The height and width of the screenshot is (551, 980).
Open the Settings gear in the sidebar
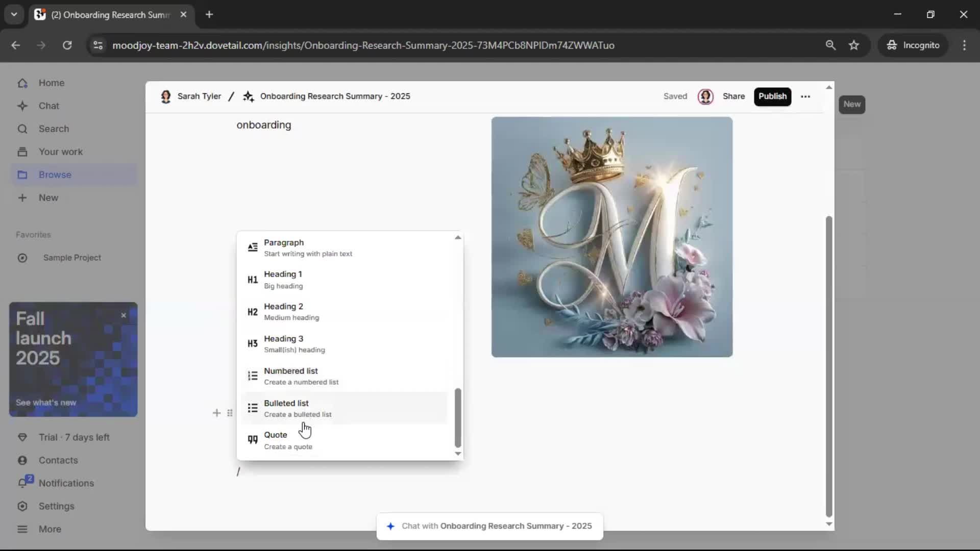(22, 506)
